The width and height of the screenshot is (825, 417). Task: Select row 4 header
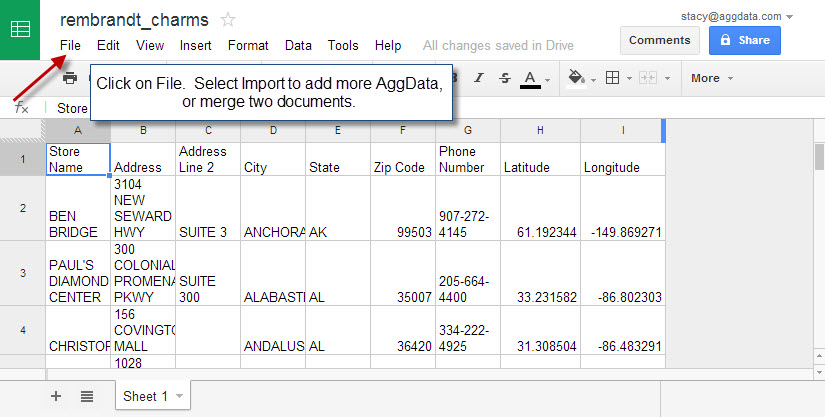tap(23, 330)
